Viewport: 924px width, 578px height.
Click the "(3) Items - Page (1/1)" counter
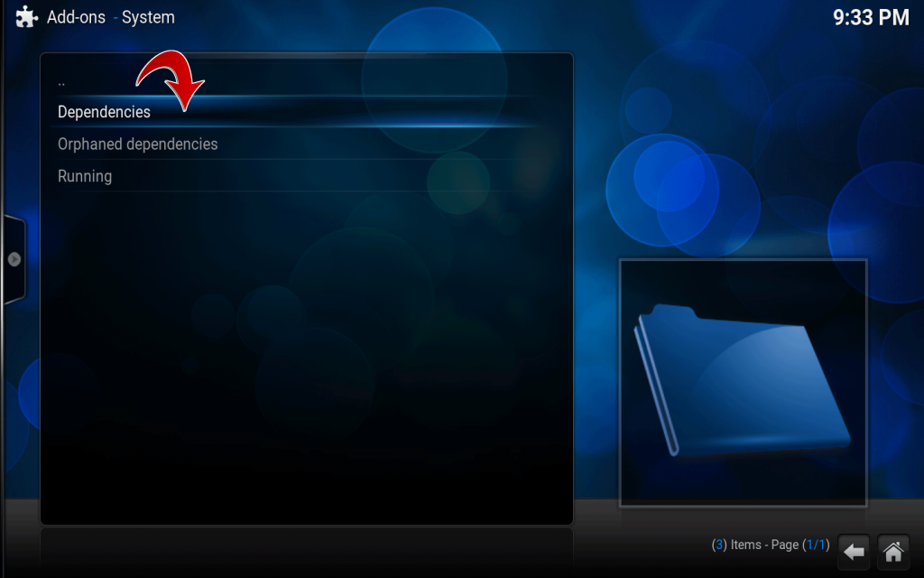(x=771, y=545)
